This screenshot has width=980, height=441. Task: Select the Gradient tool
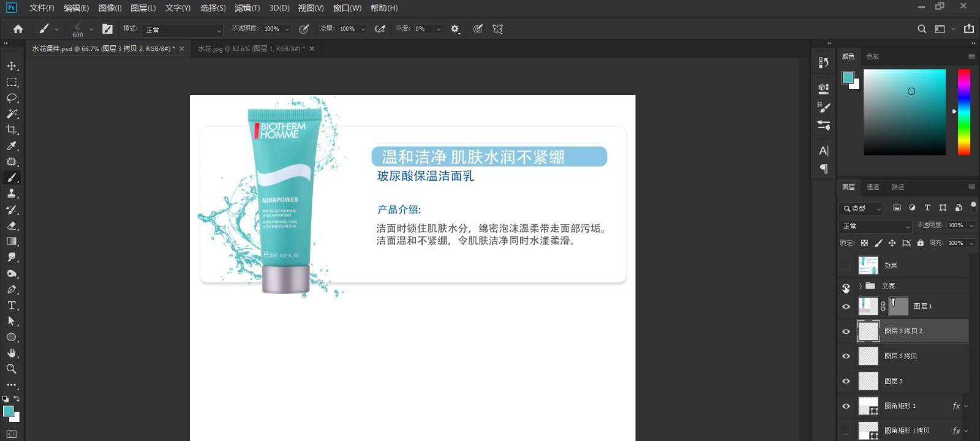12,241
